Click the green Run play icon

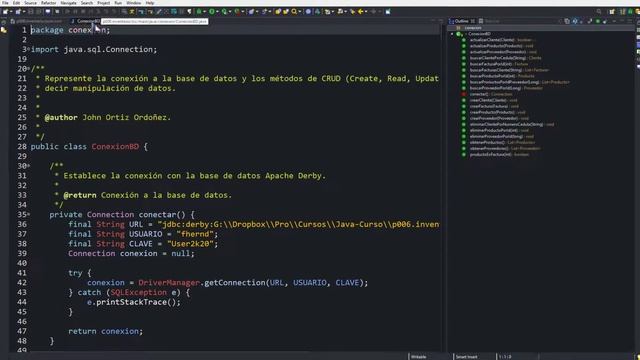point(212,12)
